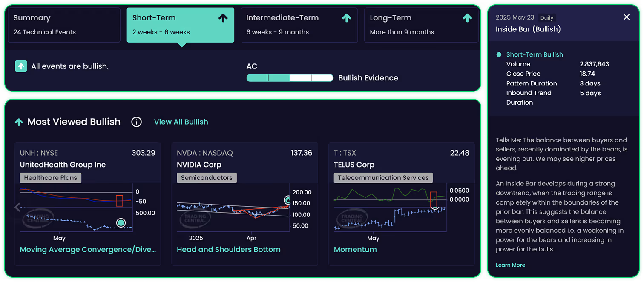
Task: Switch to the Intermediate-Term tab
Action: (x=299, y=25)
